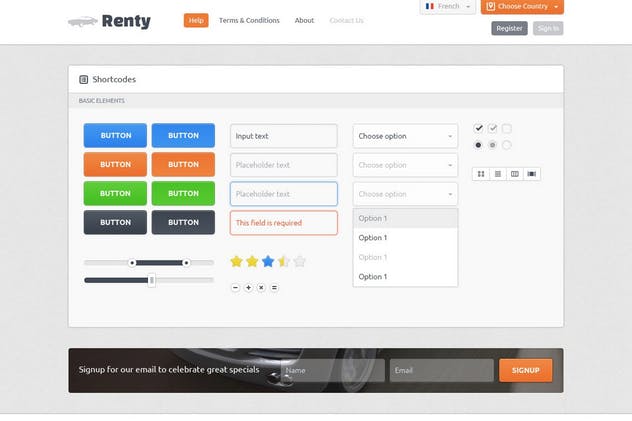Click the Sign In button
This screenshot has width=632, height=421.
point(548,28)
